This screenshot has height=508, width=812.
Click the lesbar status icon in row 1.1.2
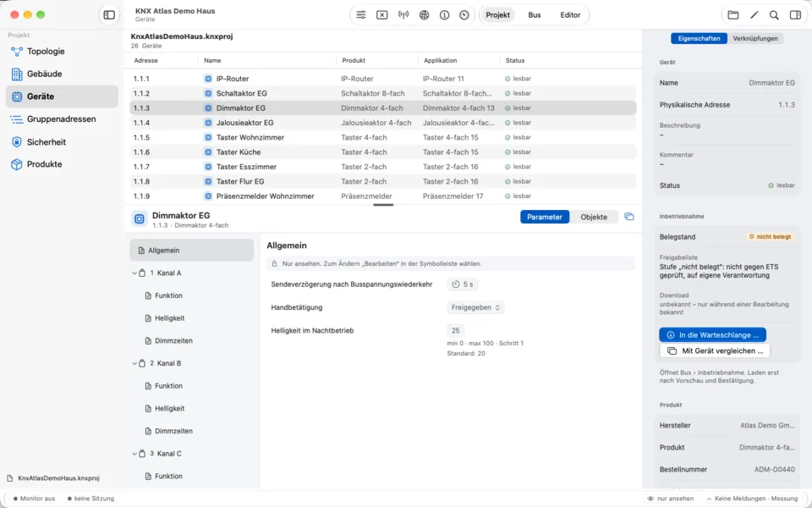point(507,93)
